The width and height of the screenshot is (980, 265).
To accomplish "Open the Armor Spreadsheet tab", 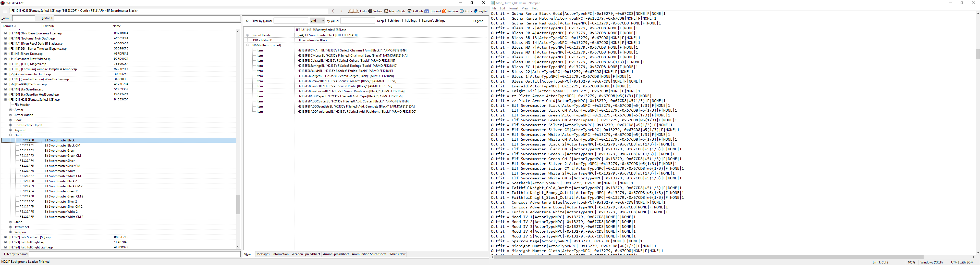I will point(336,254).
